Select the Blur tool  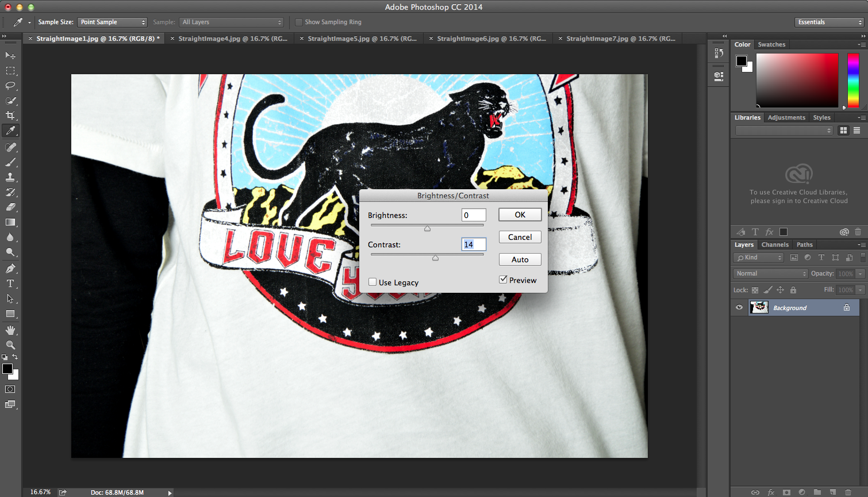coord(10,237)
